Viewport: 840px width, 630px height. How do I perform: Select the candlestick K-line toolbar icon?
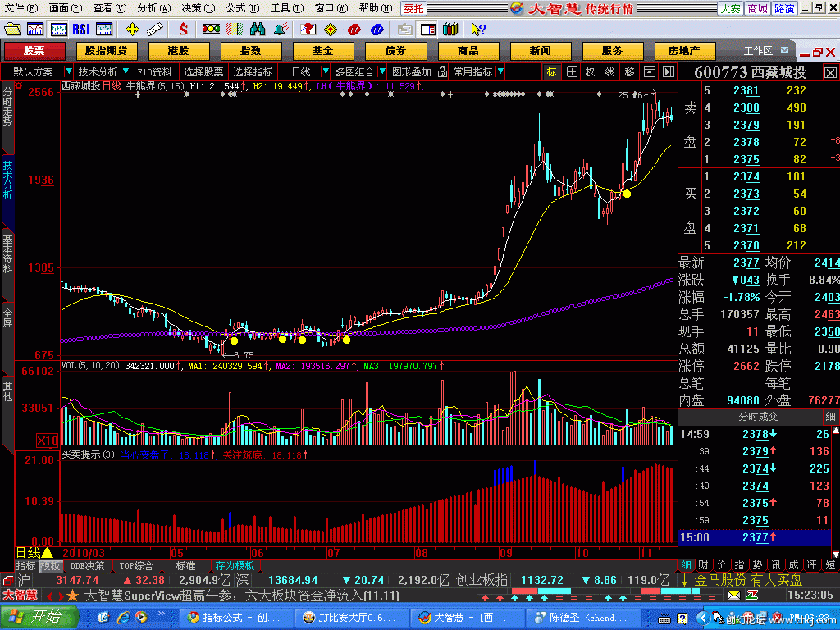pyautogui.click(x=58, y=29)
